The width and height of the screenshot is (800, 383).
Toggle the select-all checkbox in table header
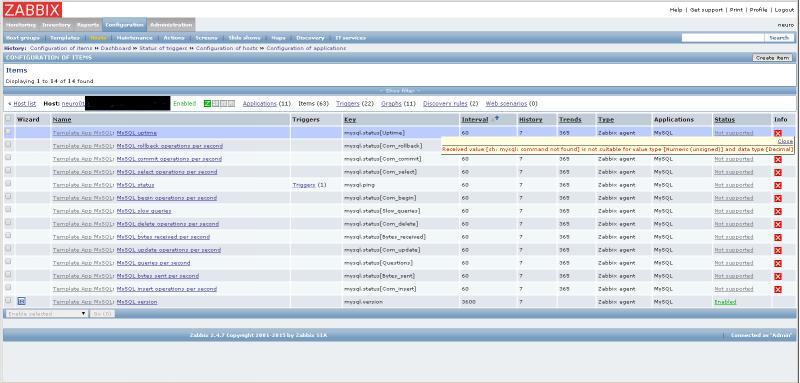point(8,119)
